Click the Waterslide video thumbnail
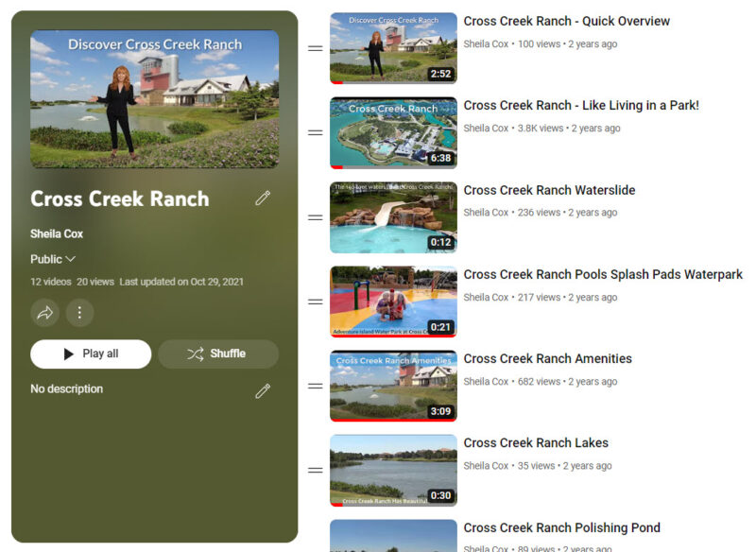The width and height of the screenshot is (756, 552). pyautogui.click(x=393, y=217)
